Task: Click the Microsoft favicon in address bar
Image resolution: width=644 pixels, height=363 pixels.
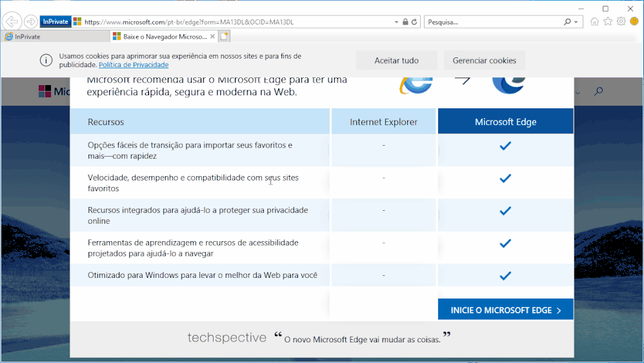Action: pyautogui.click(x=77, y=22)
